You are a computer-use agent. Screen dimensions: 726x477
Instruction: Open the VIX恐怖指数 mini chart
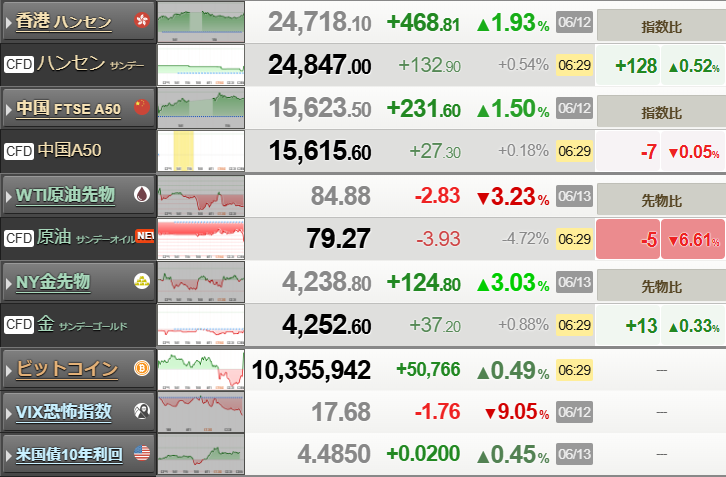[x=201, y=413]
